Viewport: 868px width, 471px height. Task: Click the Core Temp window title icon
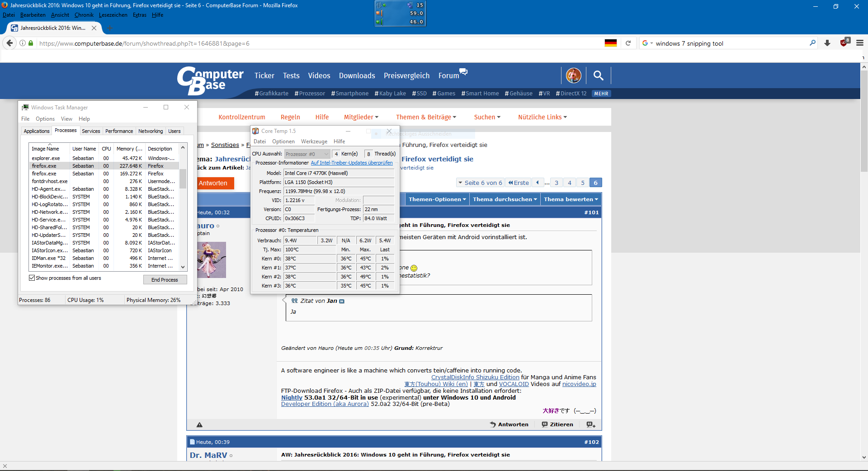pos(255,131)
